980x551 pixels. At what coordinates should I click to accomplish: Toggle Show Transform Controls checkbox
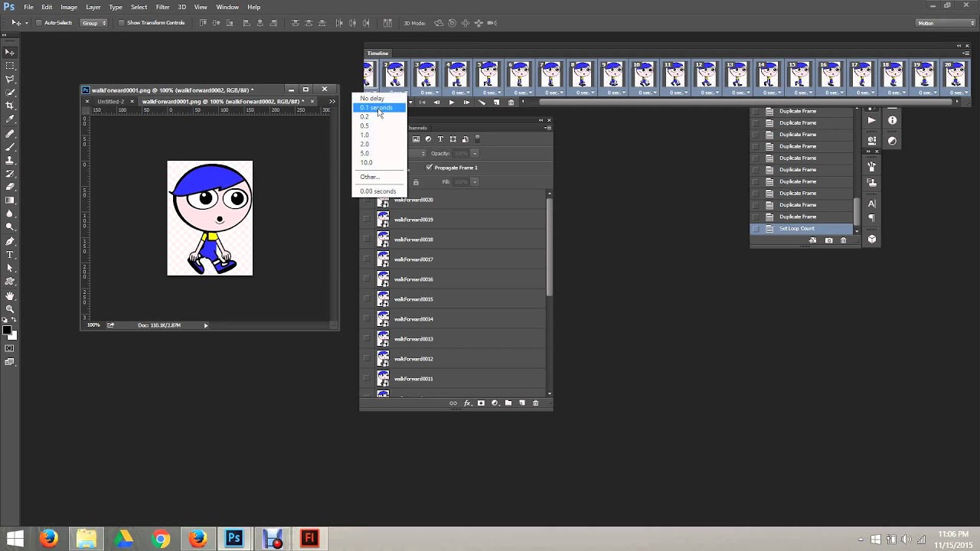coord(122,23)
